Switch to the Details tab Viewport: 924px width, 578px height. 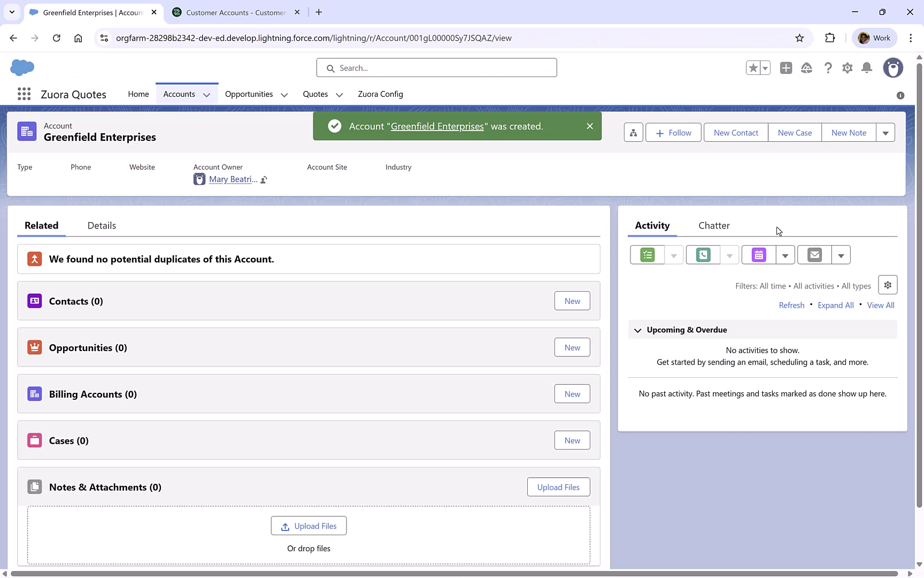click(x=101, y=225)
